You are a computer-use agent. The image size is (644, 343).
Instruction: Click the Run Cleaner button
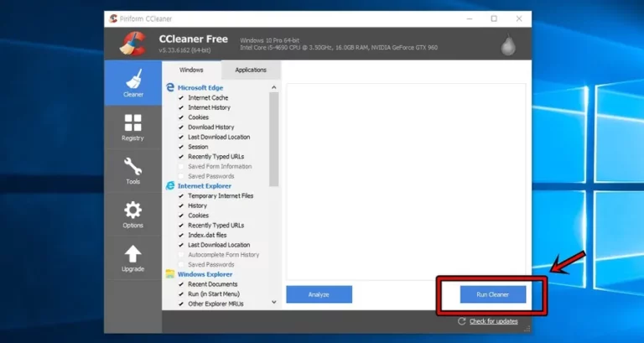coord(493,294)
